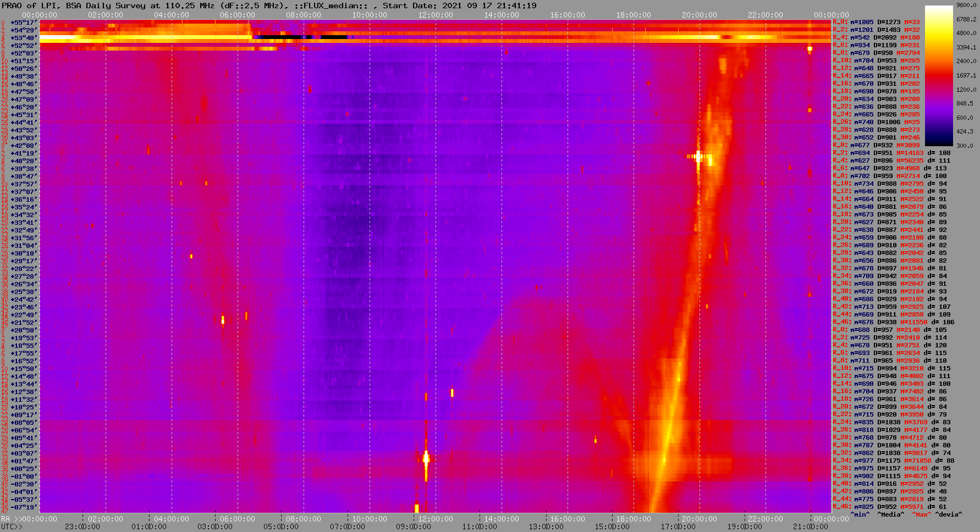Click the '^Media^' column legend
The width and height of the screenshot is (980, 532).
point(891,515)
